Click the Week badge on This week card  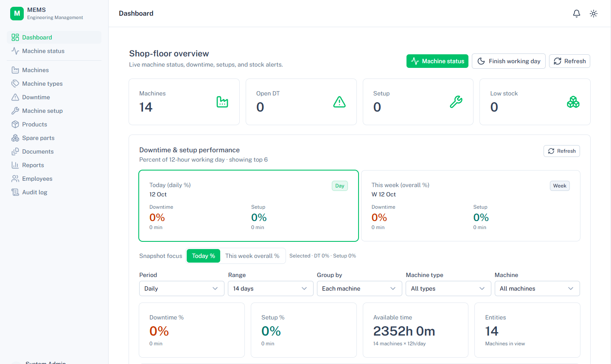pos(560,186)
